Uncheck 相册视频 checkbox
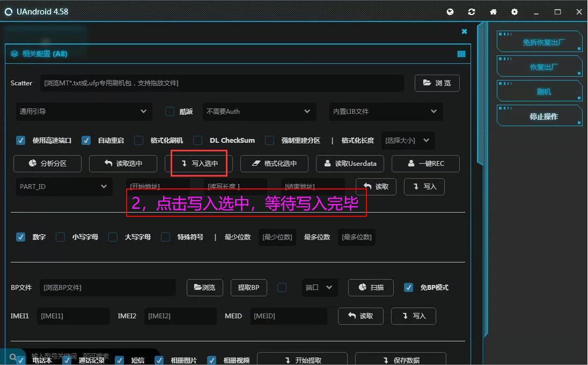This screenshot has height=365, width=588. 211,360
